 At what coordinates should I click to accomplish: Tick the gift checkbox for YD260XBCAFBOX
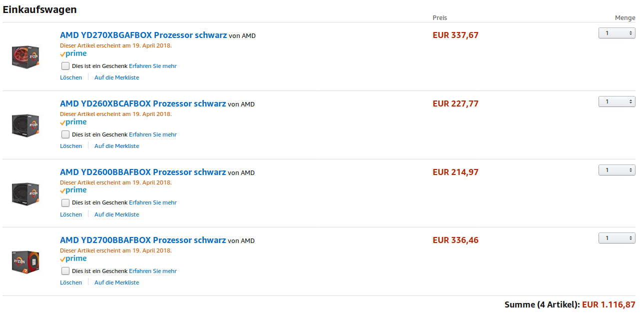point(65,134)
